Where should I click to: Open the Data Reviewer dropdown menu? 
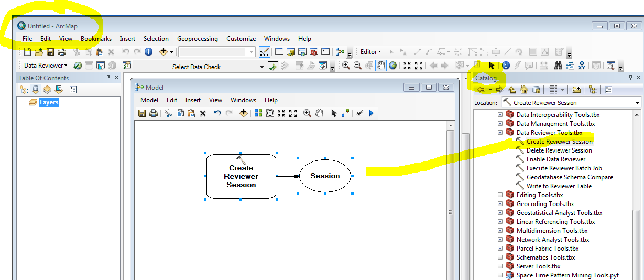(x=46, y=66)
